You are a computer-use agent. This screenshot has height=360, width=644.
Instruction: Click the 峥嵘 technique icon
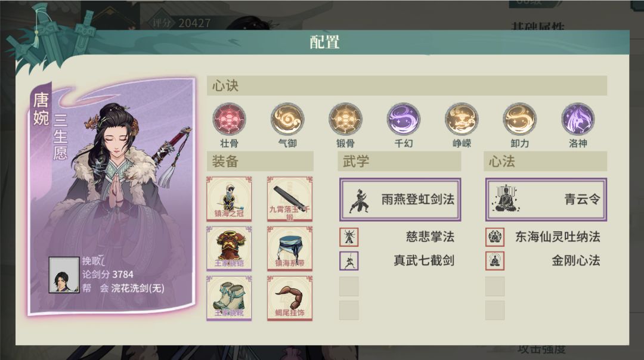tap(462, 119)
